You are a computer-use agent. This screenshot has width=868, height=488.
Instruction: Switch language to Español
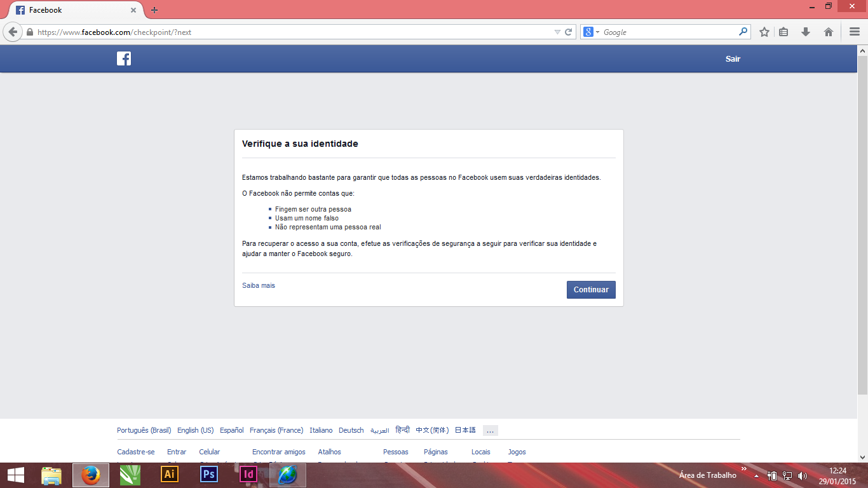[x=232, y=430]
